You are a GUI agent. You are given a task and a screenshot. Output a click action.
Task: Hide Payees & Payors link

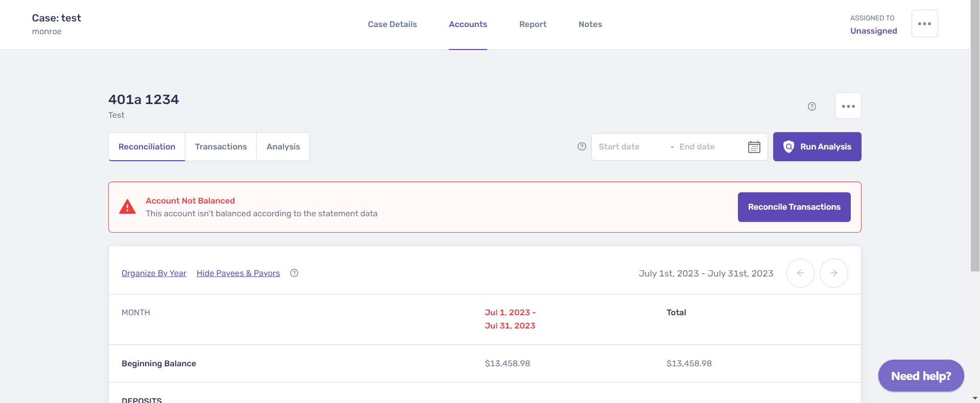[238, 273]
